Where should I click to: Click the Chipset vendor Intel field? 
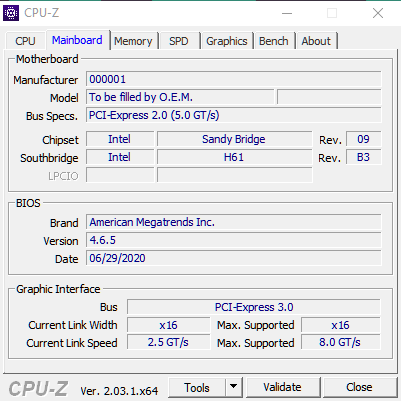click(120, 139)
